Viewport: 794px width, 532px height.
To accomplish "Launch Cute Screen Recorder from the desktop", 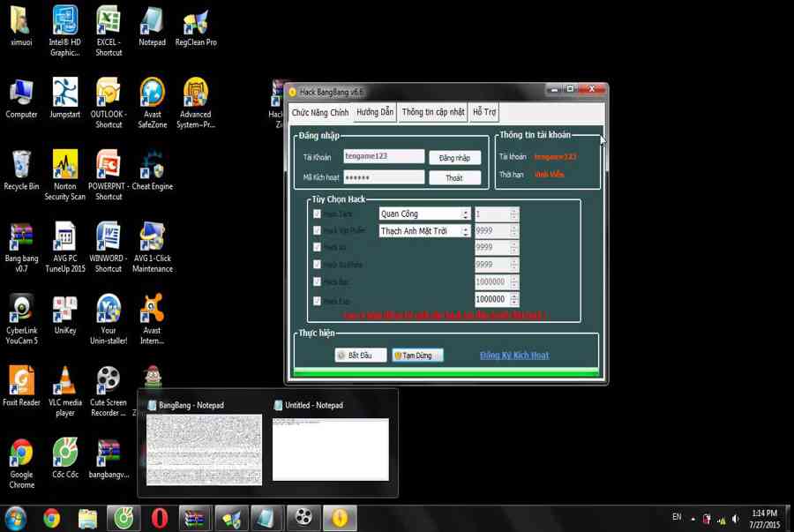I will pyautogui.click(x=109, y=381).
